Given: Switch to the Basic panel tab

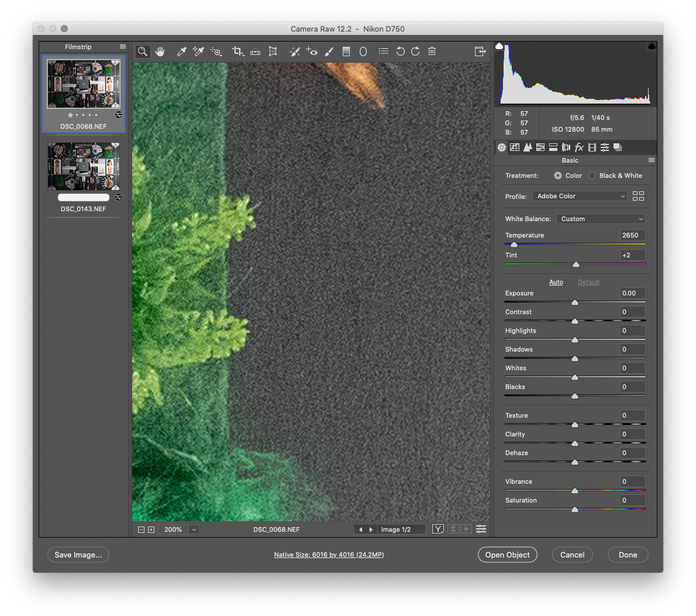Looking at the screenshot, I should tap(502, 147).
